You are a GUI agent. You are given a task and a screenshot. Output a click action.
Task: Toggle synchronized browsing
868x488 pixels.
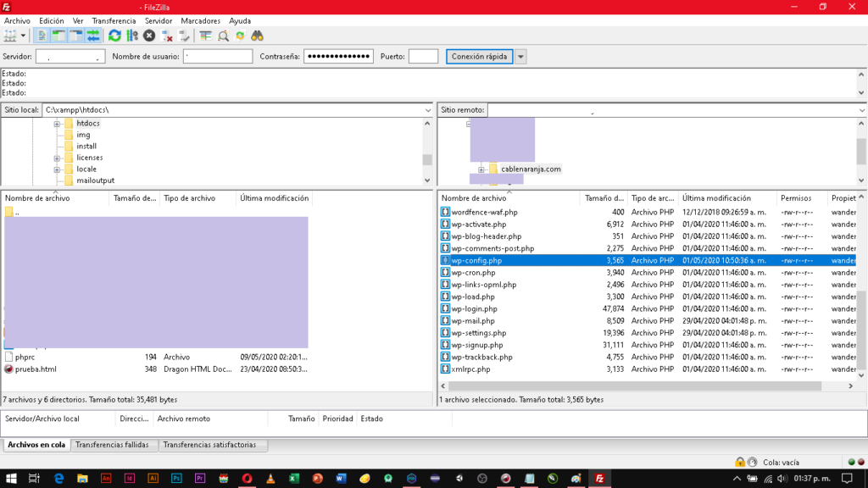(240, 36)
